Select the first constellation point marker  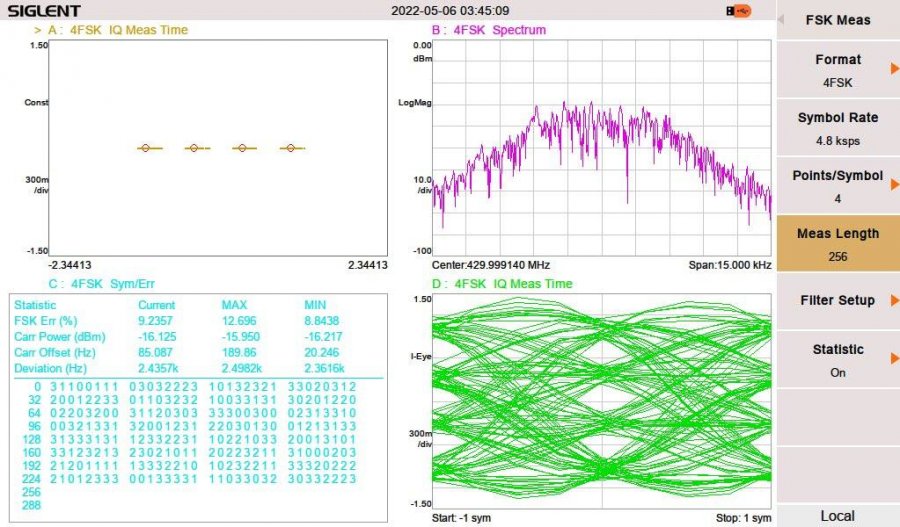point(146,148)
